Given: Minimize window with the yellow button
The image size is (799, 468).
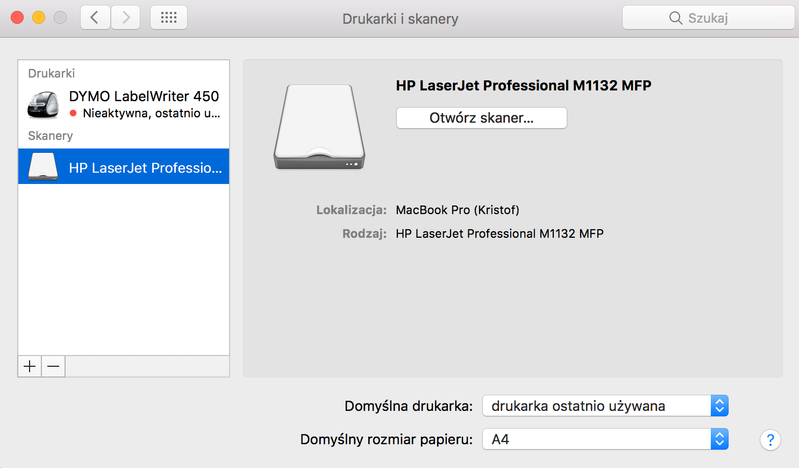Looking at the screenshot, I should (39, 18).
